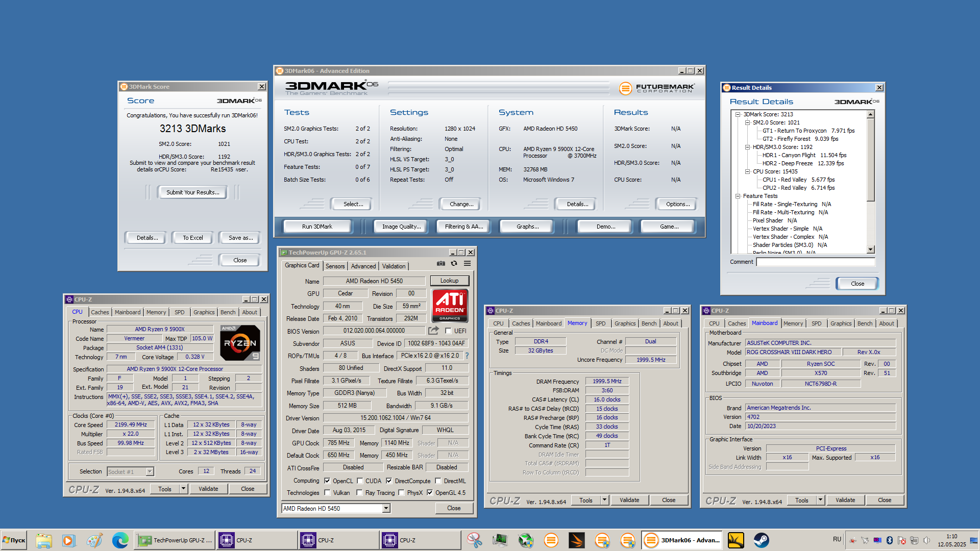Screen dimensions: 980x551
Task: Click the Futuremark Corporation logo in 3DMark06
Action: (x=656, y=88)
